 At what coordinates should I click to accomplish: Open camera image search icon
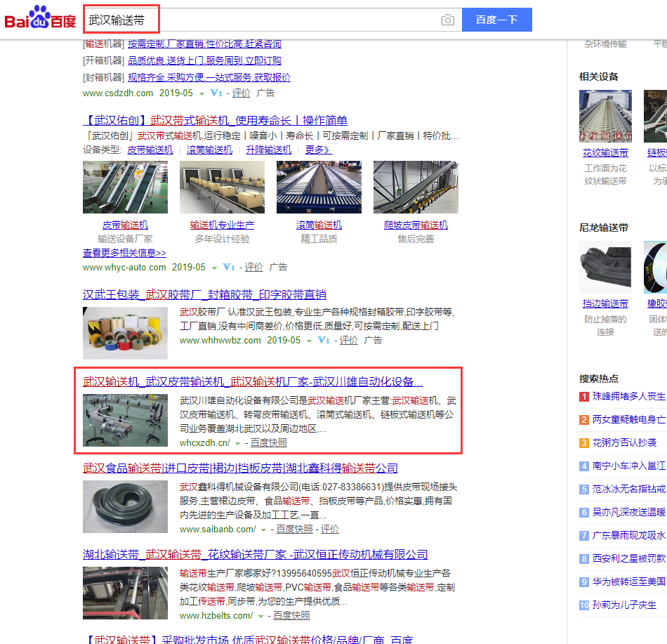tap(447, 20)
